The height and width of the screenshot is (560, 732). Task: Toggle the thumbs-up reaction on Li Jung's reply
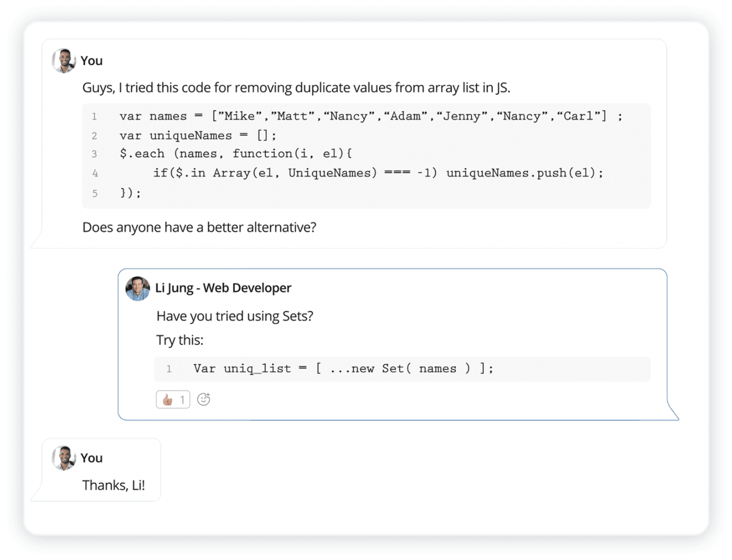(x=172, y=400)
